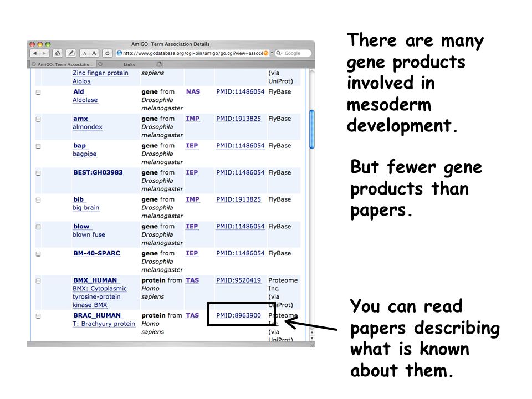Open the Aldolase link
The image size is (532, 399).
pos(85,100)
